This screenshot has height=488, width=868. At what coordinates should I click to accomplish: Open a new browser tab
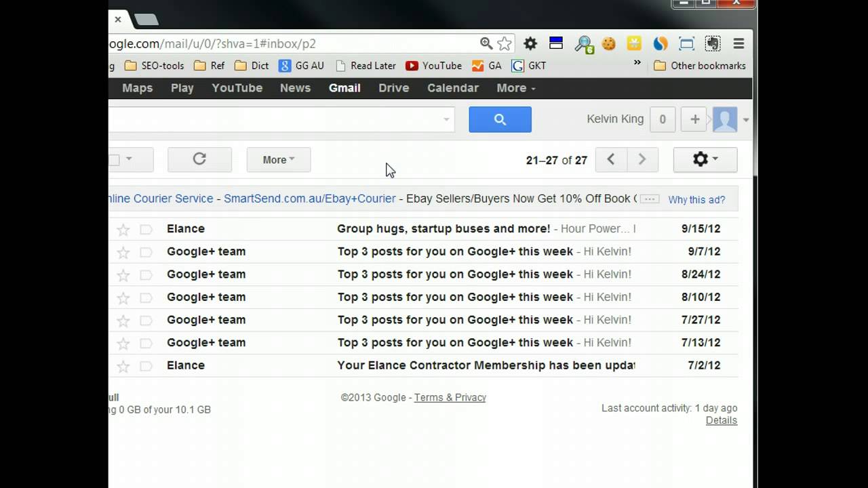146,20
